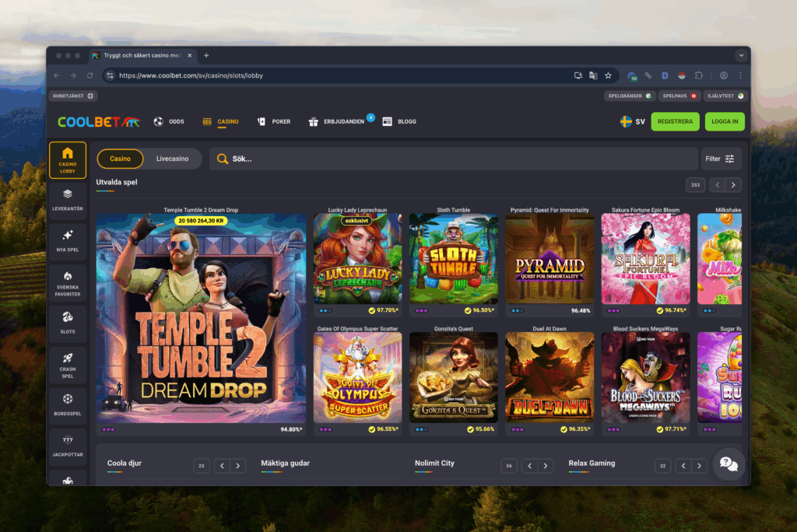797x532 pixels.
Task: Show next Relax Gaming games
Action: [700, 466]
